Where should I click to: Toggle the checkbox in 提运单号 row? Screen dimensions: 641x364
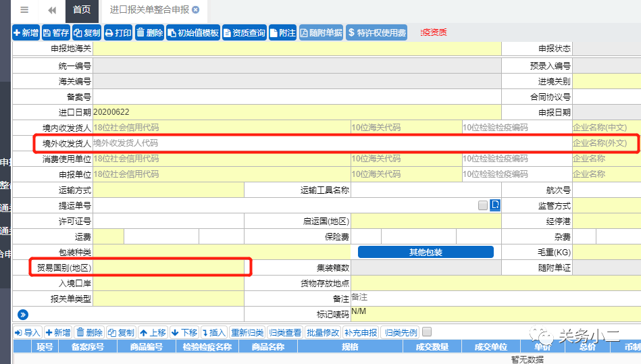pos(483,205)
